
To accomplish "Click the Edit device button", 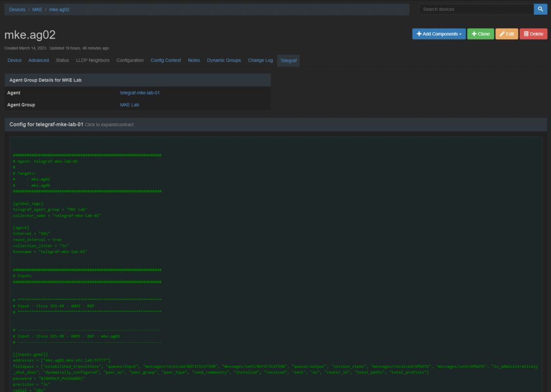I will (x=507, y=34).
